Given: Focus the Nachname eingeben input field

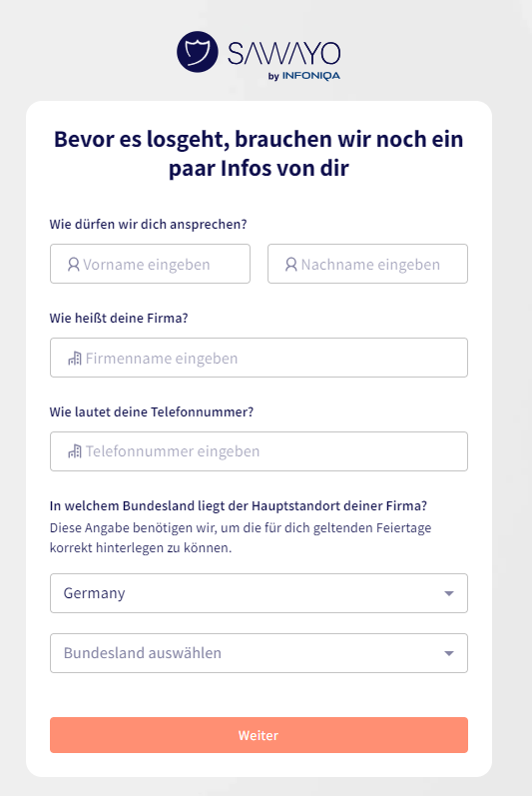Looking at the screenshot, I should point(367,264).
